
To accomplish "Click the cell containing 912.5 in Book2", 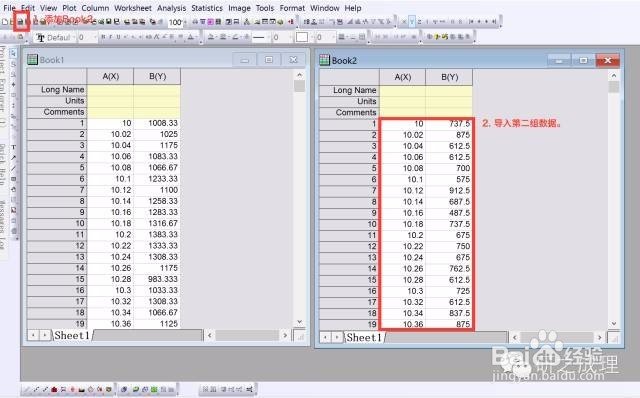I will tap(449, 191).
